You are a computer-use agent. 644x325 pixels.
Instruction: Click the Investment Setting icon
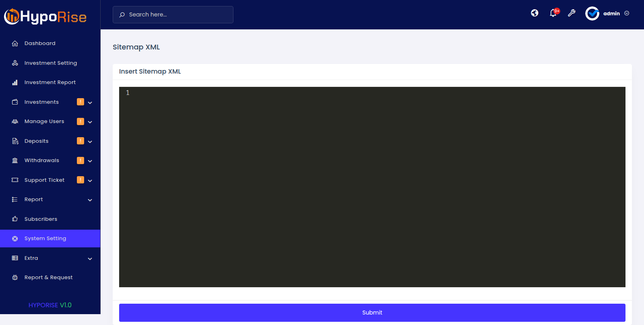[15, 63]
